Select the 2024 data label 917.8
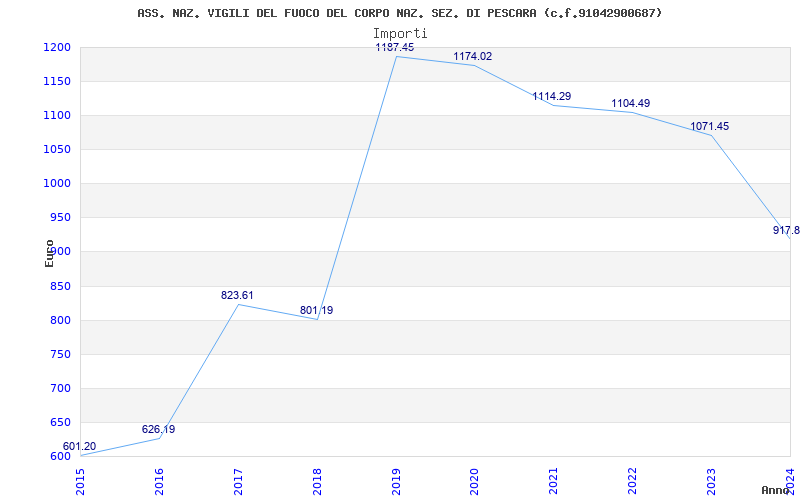800x500 pixels. [786, 231]
